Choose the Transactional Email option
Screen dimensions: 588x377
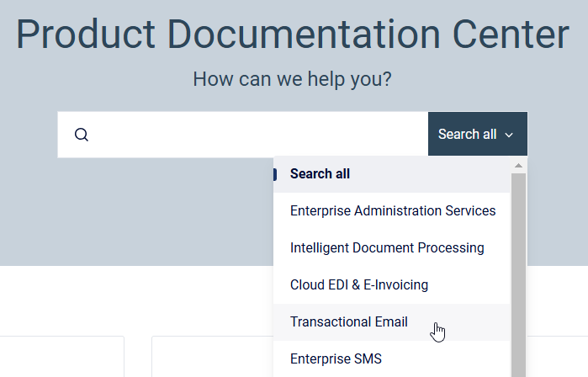pos(392,321)
